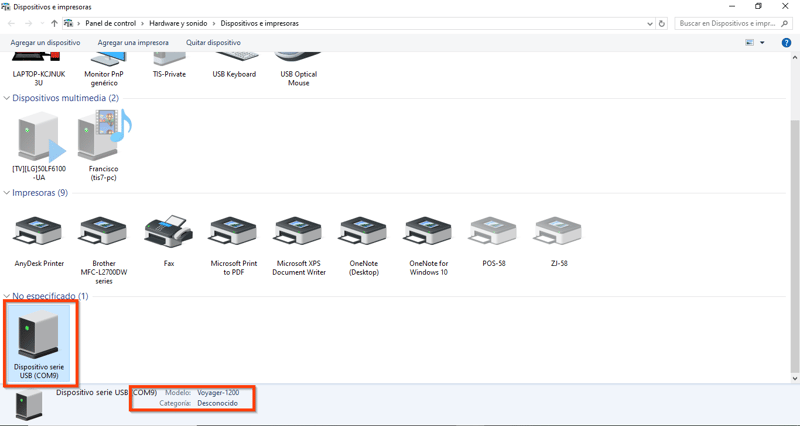
Task: Open recent locations dropdown arrow
Action: click(42, 23)
